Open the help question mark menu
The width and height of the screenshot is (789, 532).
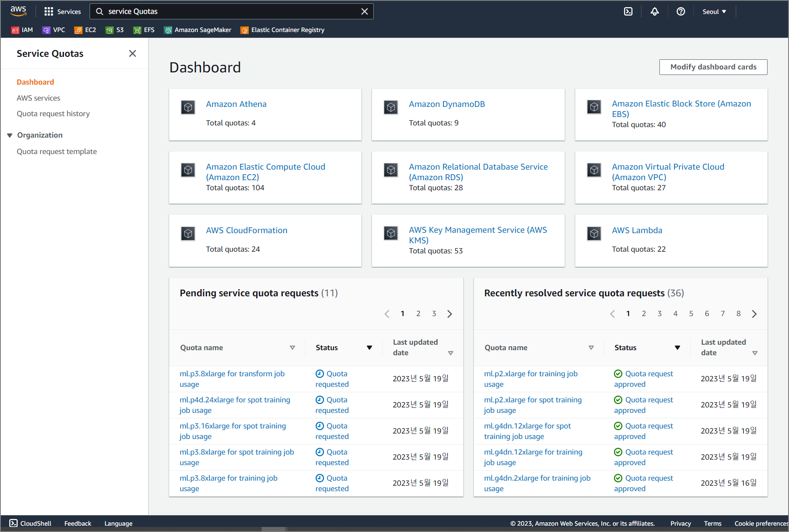tap(680, 11)
